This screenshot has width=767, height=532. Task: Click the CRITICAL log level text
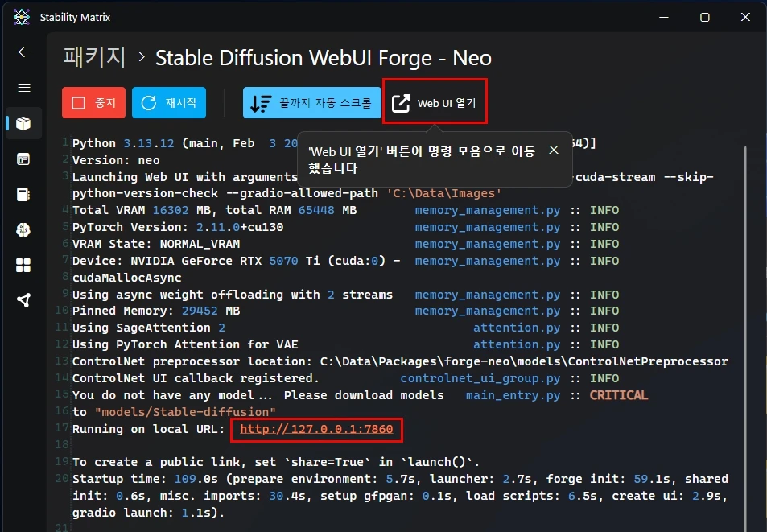pos(618,395)
